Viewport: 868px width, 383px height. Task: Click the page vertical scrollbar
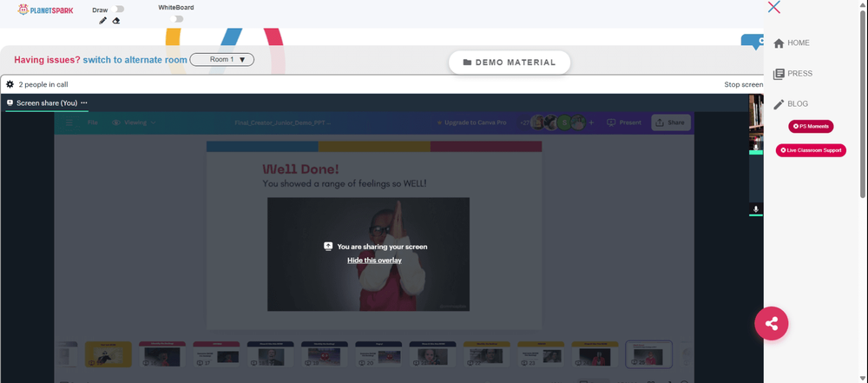[x=864, y=105]
